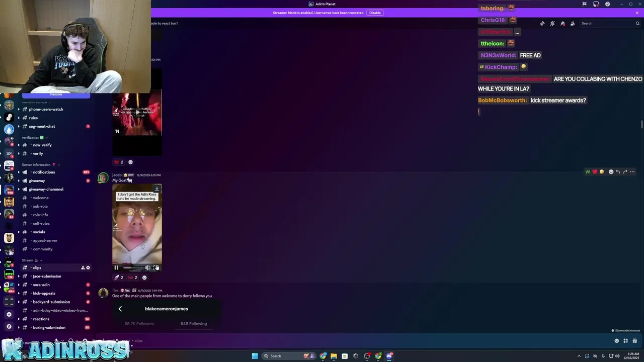Pause the jaceb video clip
The image size is (644, 362).
coord(116,267)
